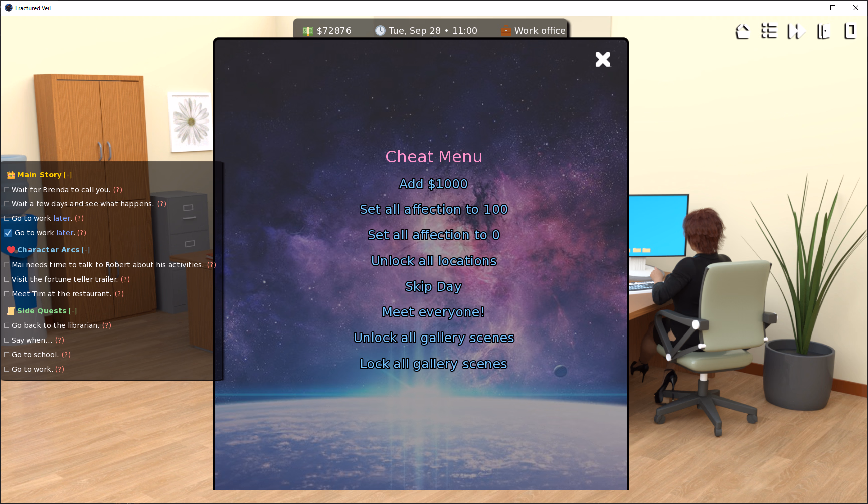Click the $72876 money amount
The height and width of the screenshot is (504, 868).
point(334,31)
